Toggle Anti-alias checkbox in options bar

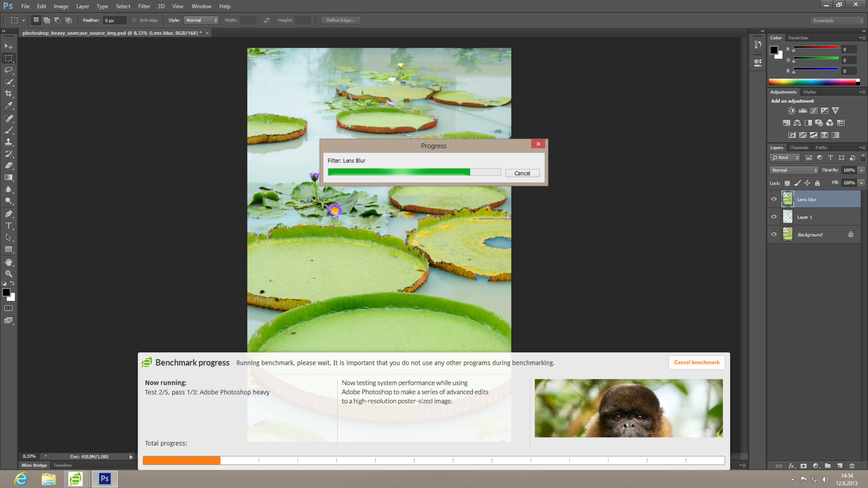coord(134,20)
